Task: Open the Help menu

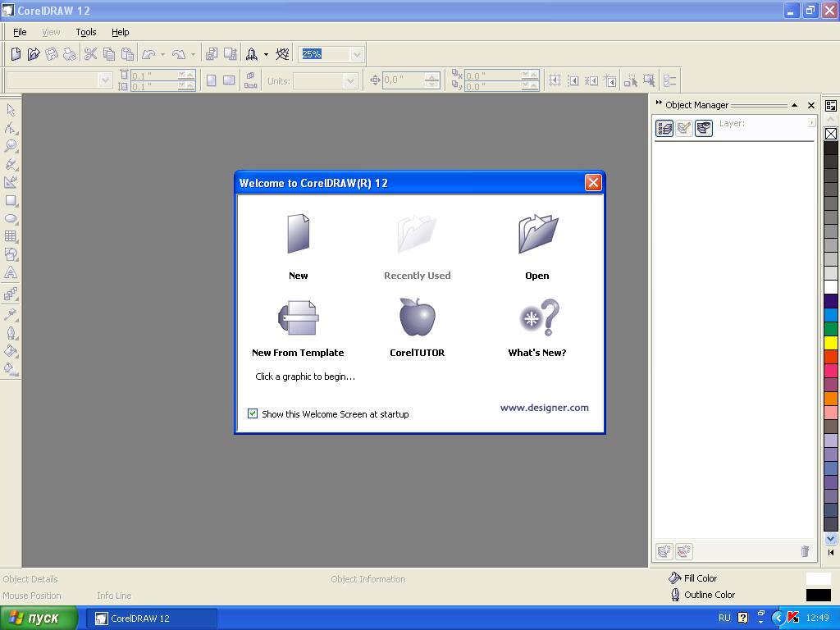Action: click(120, 32)
